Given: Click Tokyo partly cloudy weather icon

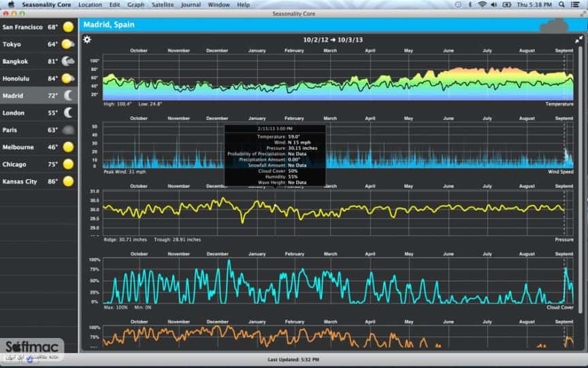Looking at the screenshot, I should (x=68, y=44).
